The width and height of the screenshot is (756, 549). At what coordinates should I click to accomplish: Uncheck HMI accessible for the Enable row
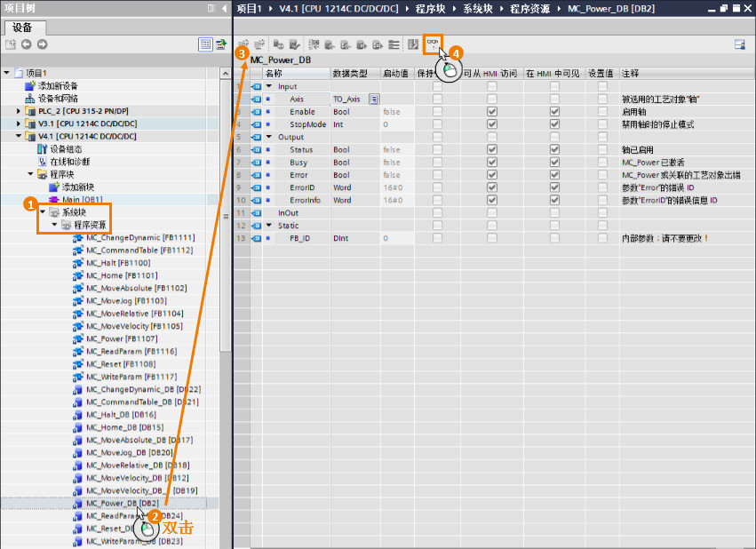[492, 111]
